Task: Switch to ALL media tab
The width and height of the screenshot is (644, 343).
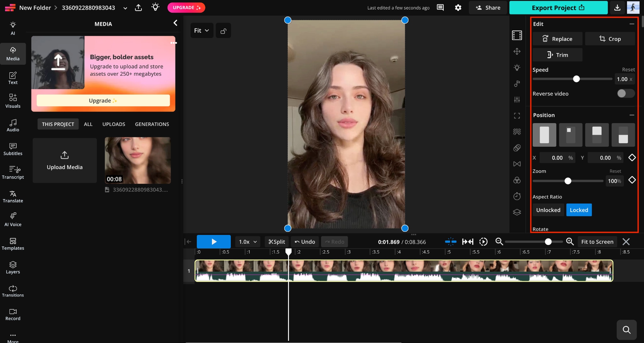Action: (x=88, y=124)
